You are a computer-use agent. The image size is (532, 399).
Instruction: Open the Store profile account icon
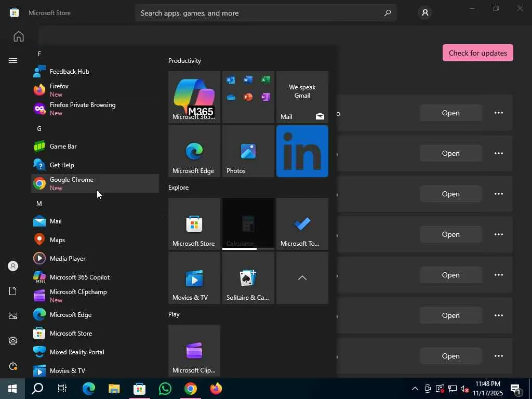pos(425,13)
